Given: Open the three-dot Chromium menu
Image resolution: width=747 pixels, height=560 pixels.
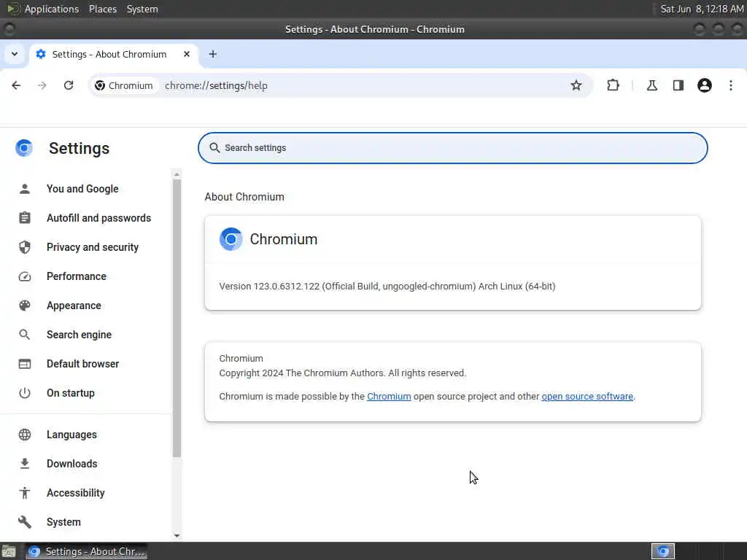Looking at the screenshot, I should pos(731,85).
